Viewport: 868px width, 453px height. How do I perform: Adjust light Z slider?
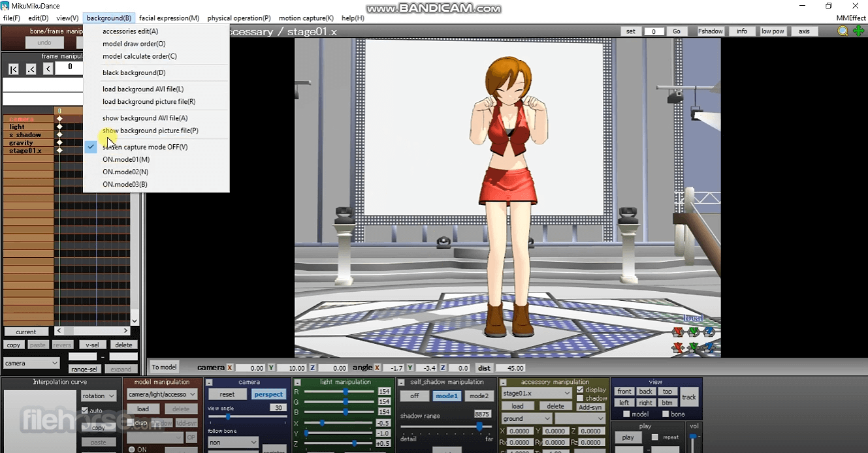point(353,443)
